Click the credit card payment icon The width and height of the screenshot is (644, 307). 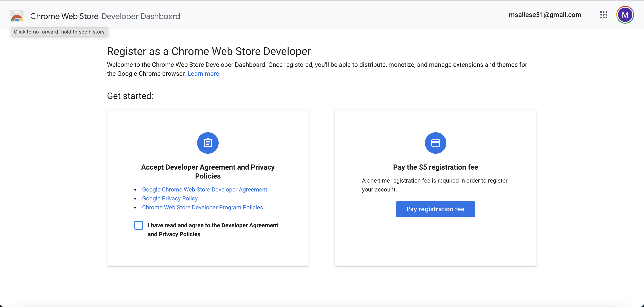(x=435, y=143)
